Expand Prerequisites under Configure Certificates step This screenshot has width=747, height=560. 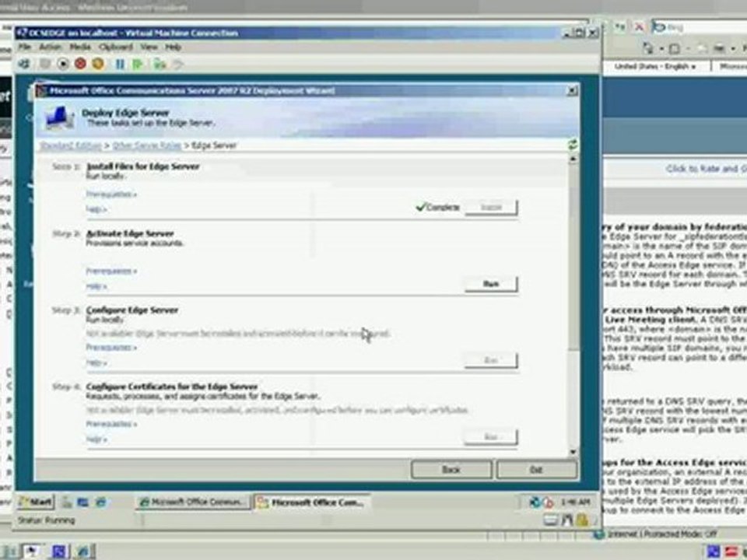coord(111,424)
